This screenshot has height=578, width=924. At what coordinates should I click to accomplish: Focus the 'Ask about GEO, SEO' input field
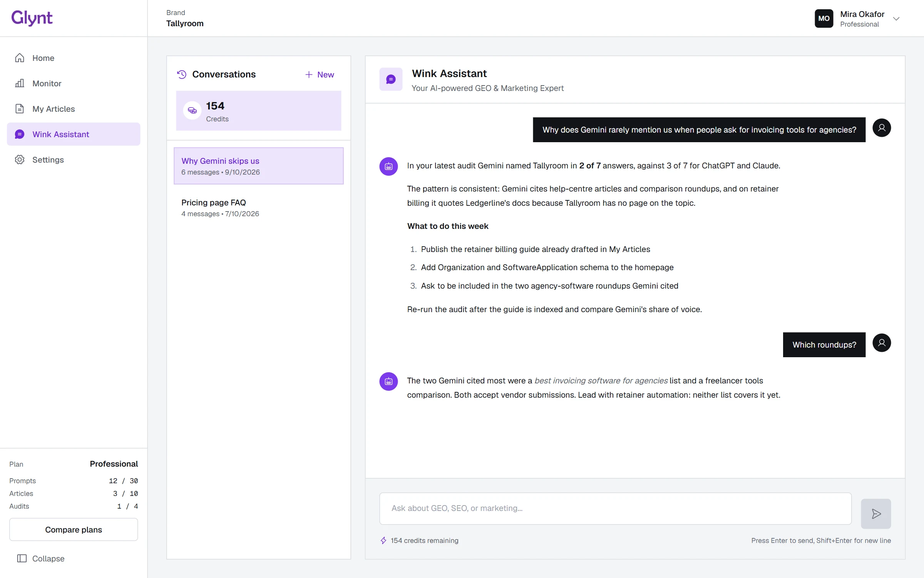point(615,508)
